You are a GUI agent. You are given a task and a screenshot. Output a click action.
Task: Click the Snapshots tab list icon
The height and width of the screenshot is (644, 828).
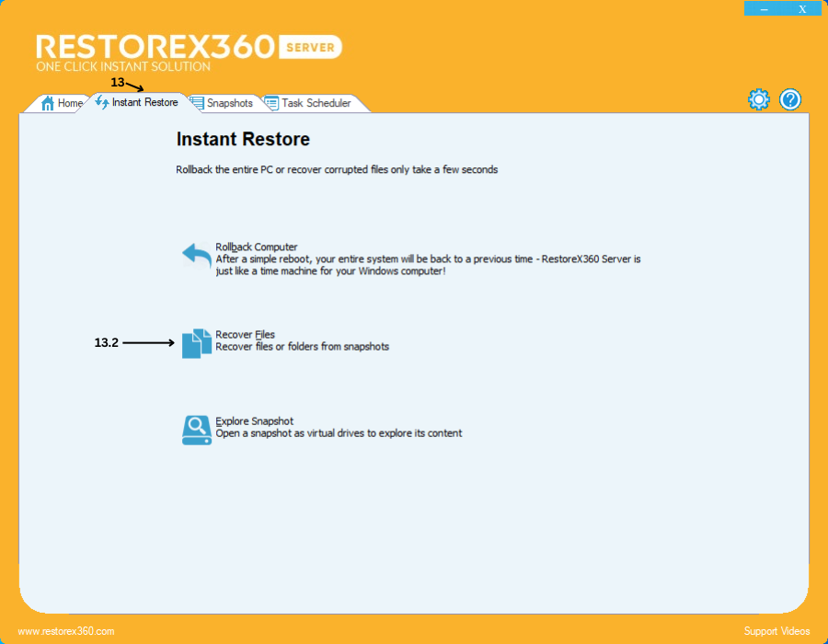click(197, 103)
